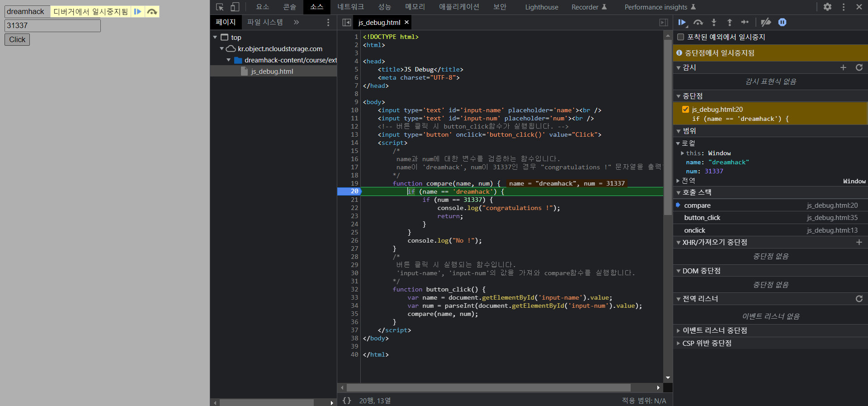Open DevTools three-dot customize menu
Screen dimensions: 868x406
click(x=843, y=7)
